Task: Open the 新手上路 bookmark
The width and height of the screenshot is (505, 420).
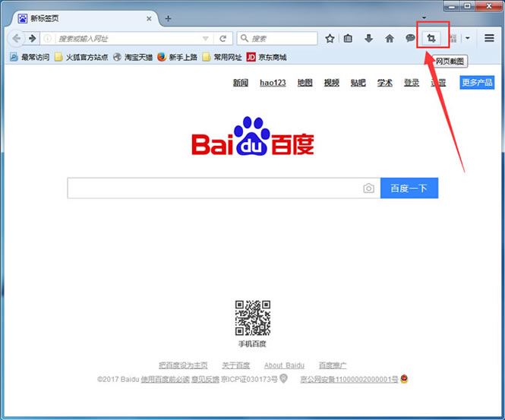Action: click(177, 57)
